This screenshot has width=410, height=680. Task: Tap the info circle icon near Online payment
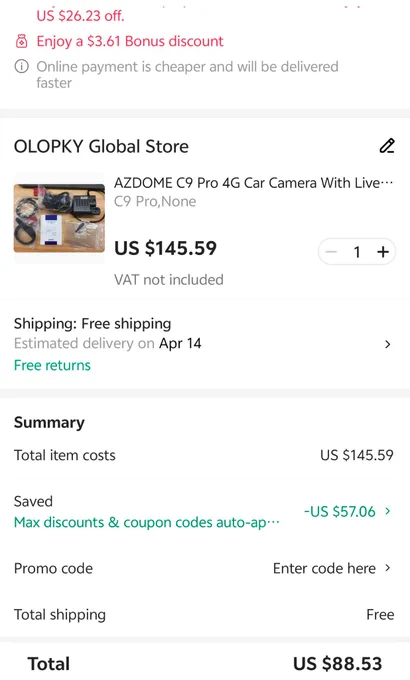[22, 67]
